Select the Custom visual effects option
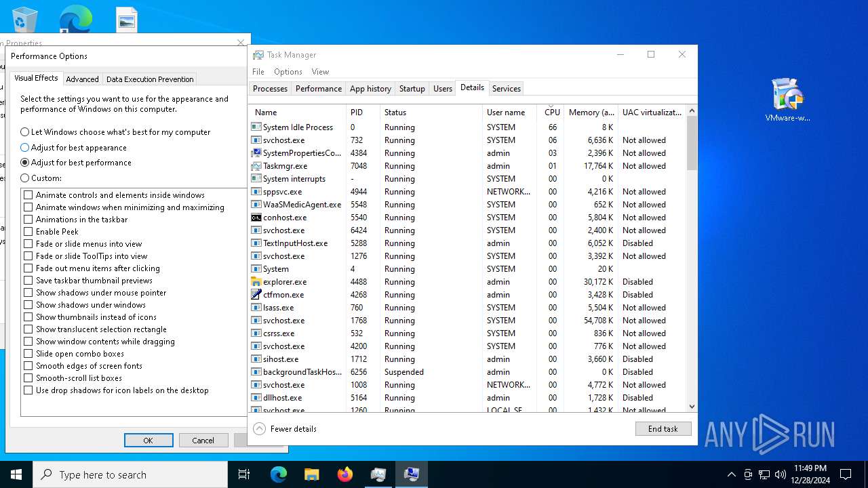Viewport: 868px width, 488px height. coord(41,178)
